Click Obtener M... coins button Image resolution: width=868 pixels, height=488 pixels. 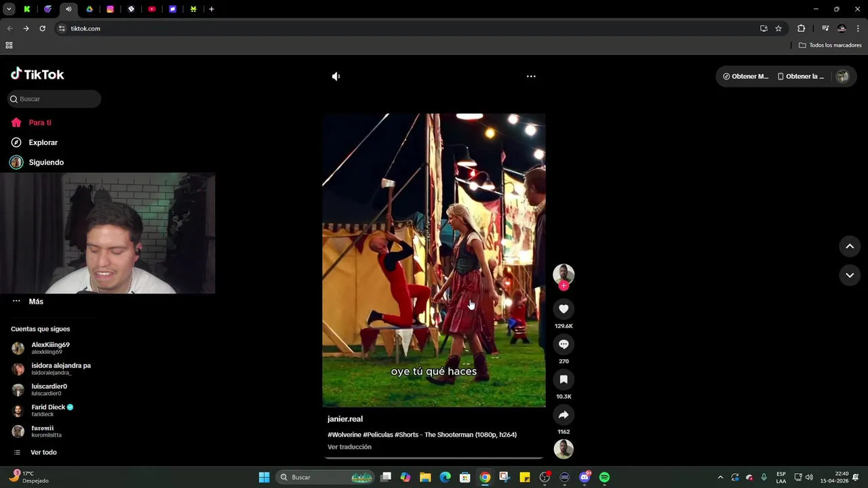tap(746, 77)
